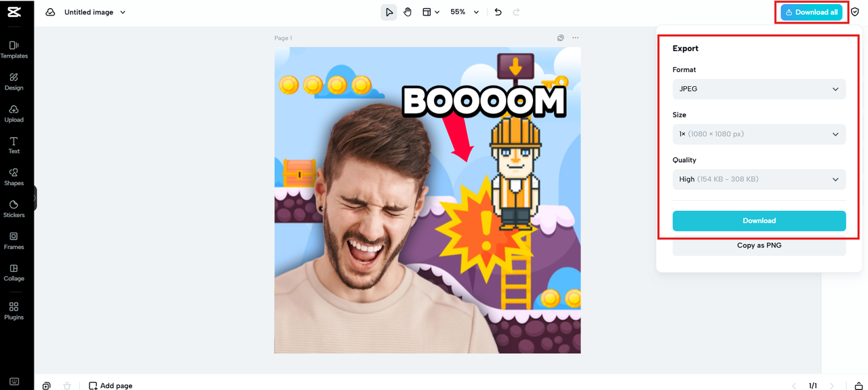Open the Stickers panel
The width and height of the screenshot is (868, 390).
pyautogui.click(x=14, y=209)
